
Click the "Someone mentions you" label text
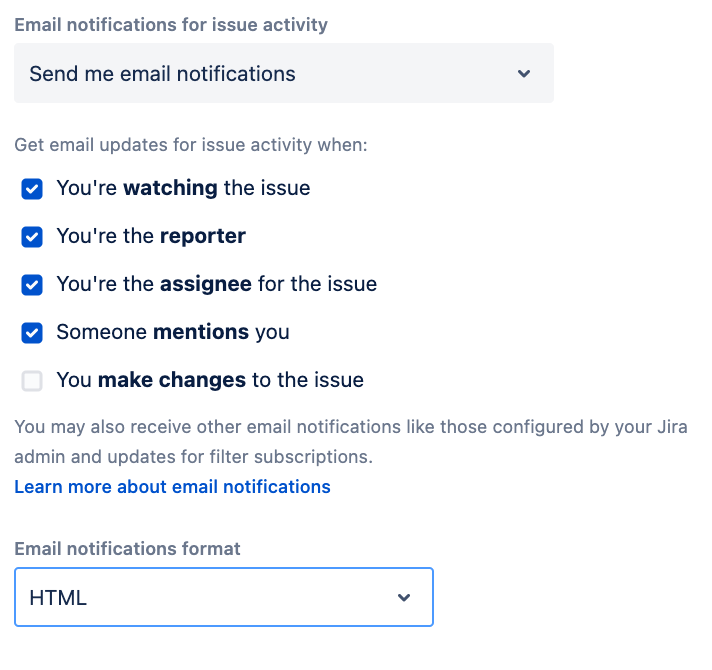(x=172, y=332)
